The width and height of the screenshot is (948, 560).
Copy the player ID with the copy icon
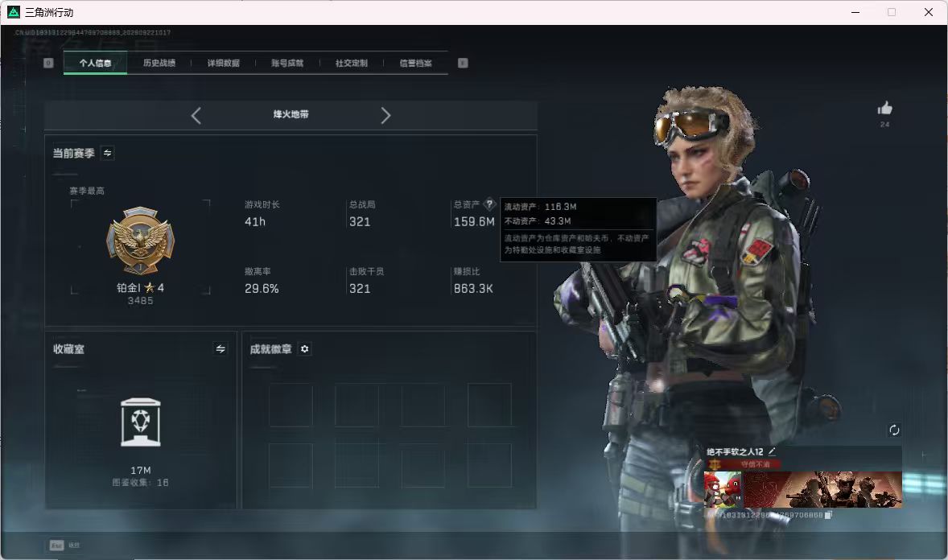pyautogui.click(x=828, y=515)
